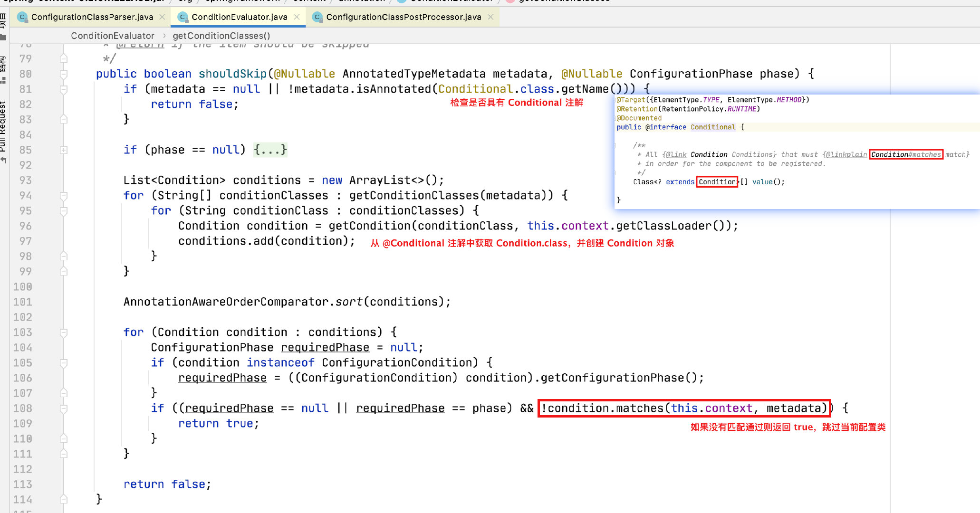The width and height of the screenshot is (980, 513).
Task: Click the collapsed {...} placeholder on line 85
Action: [x=270, y=150]
